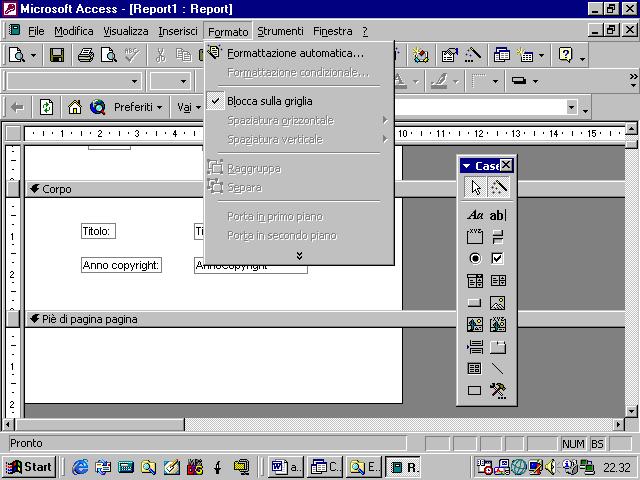The image size is (640, 480).
Task: Select the Command Button tool
Action: 475,302
